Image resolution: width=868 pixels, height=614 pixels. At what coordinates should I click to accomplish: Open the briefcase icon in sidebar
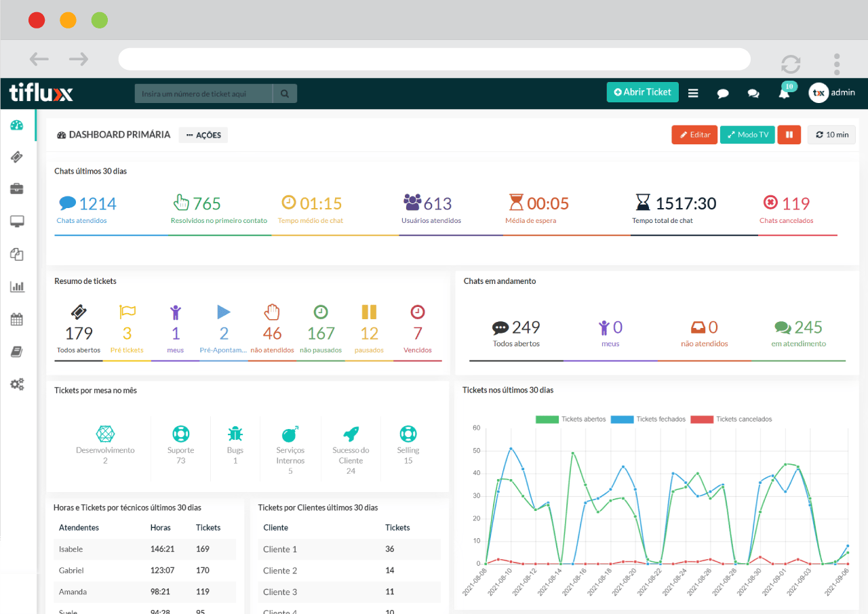click(17, 189)
